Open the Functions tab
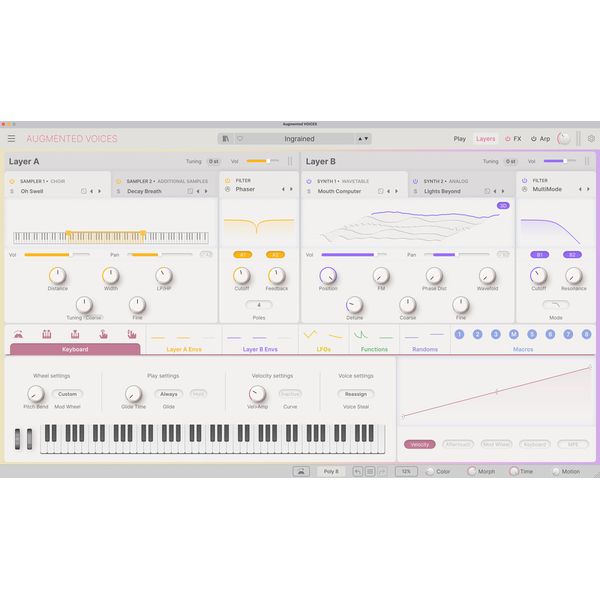This screenshot has width=600, height=600. [374, 349]
